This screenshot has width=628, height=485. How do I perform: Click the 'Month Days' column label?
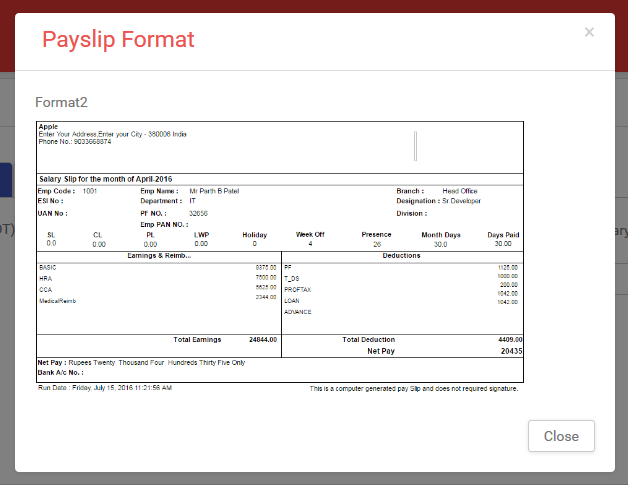441,235
